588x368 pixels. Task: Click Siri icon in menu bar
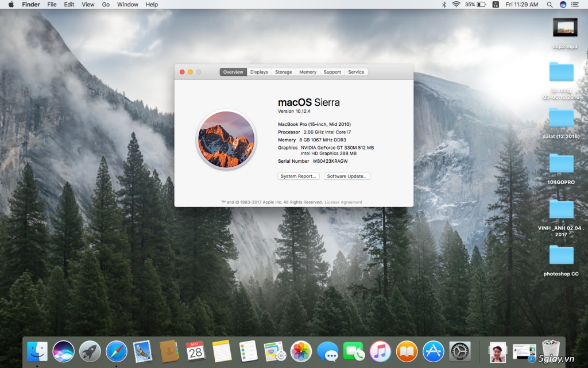[x=563, y=5]
